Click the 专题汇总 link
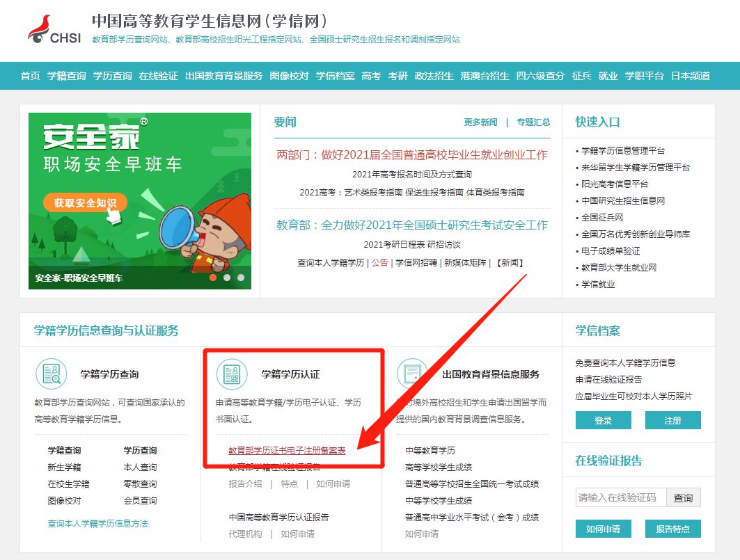 533,122
